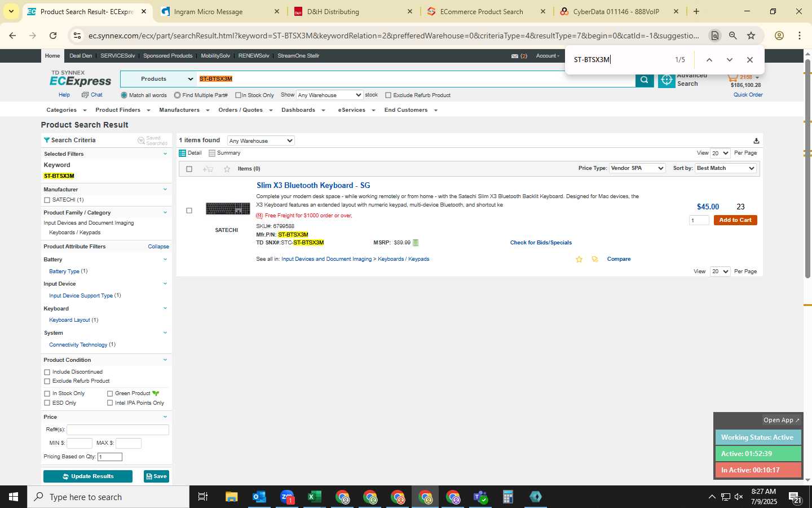Screen dimensions: 812x508
Task: Click the Saved Searches icon
Action: coord(141,141)
